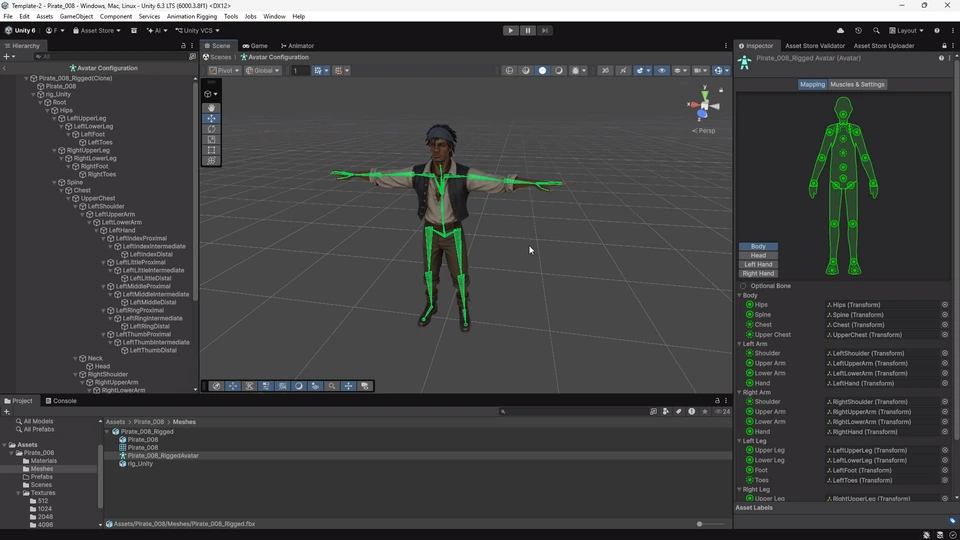960x540 pixels.
Task: Open the version history icon
Action: 858,31
